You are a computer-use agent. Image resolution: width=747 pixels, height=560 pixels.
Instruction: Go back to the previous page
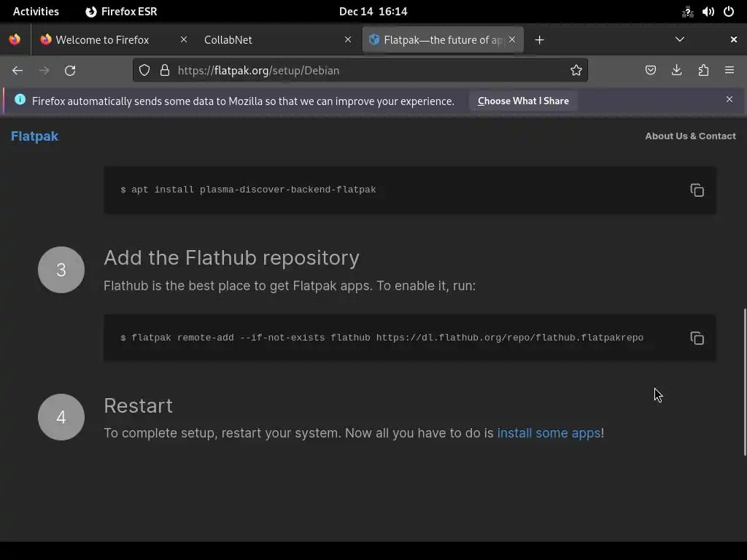point(18,70)
